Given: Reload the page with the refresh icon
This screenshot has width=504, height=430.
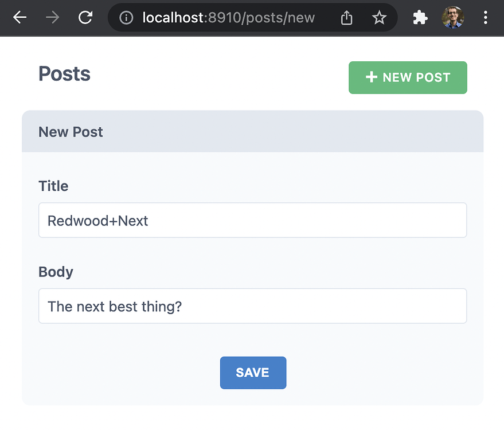Looking at the screenshot, I should [85, 17].
